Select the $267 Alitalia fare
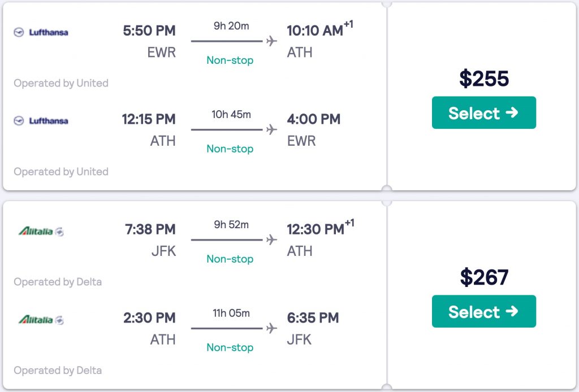579x392 pixels. [x=483, y=312]
